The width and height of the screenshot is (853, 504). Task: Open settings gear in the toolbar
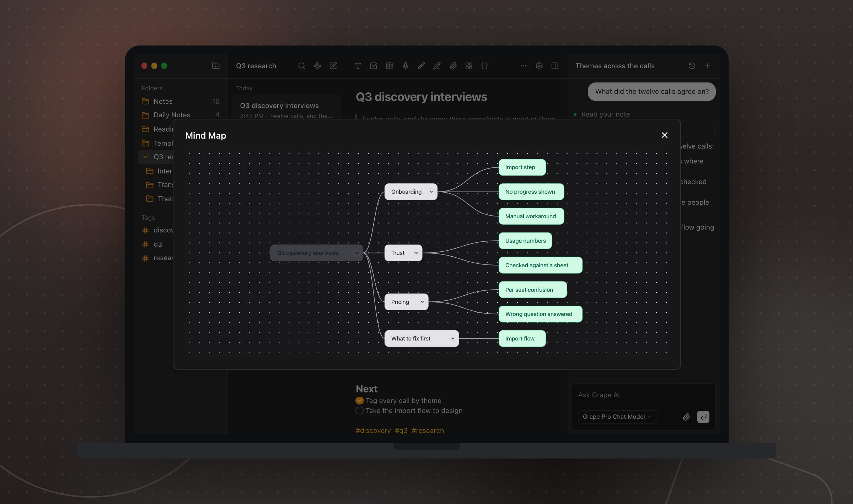[539, 66]
